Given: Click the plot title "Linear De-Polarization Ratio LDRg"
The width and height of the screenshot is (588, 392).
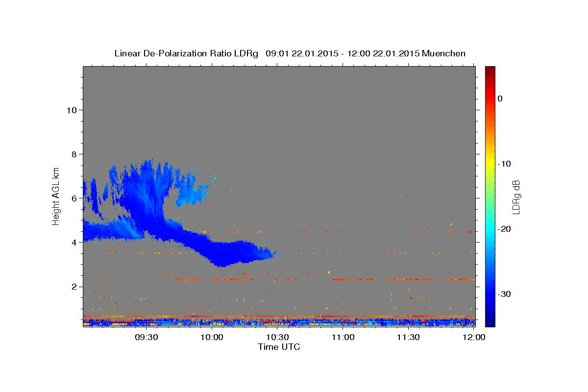Looking at the screenshot, I should coord(186,53).
